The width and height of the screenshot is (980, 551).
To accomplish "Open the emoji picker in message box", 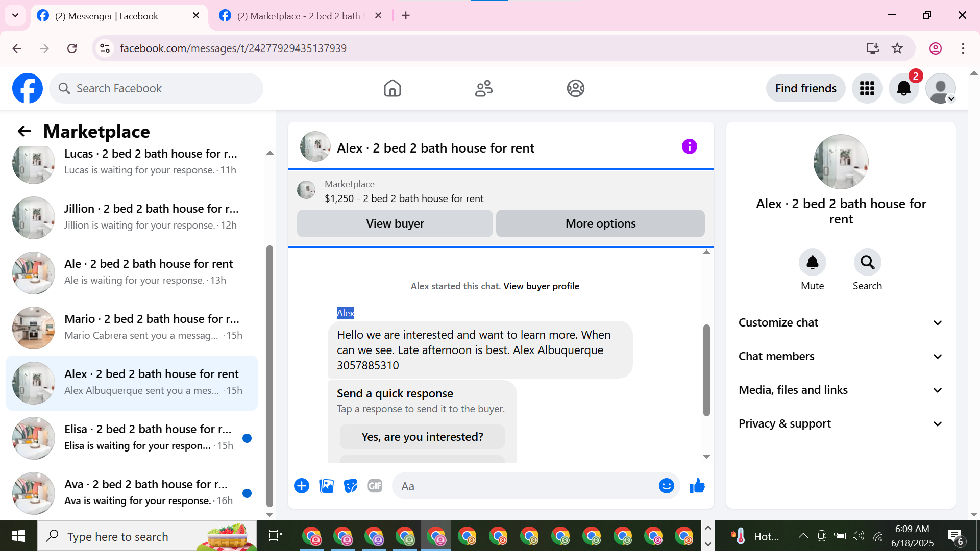I will 666,486.
